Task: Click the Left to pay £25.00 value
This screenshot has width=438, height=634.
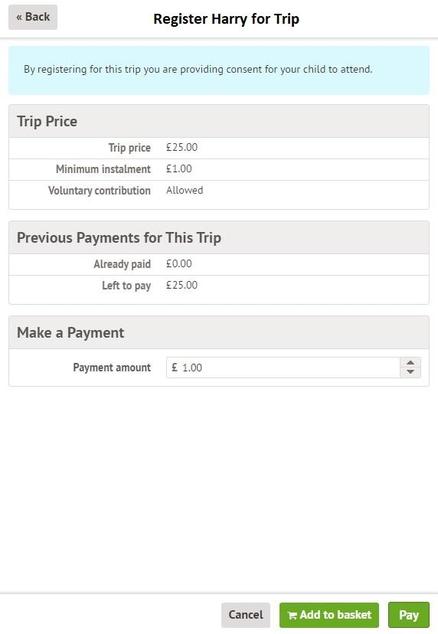Action: (182, 285)
